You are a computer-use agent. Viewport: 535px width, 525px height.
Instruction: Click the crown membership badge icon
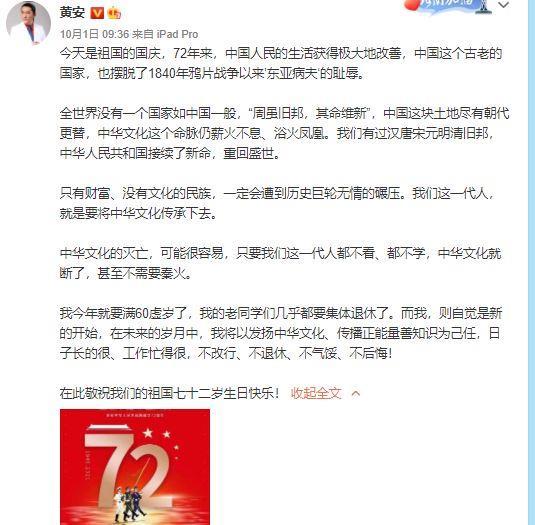pos(114,13)
